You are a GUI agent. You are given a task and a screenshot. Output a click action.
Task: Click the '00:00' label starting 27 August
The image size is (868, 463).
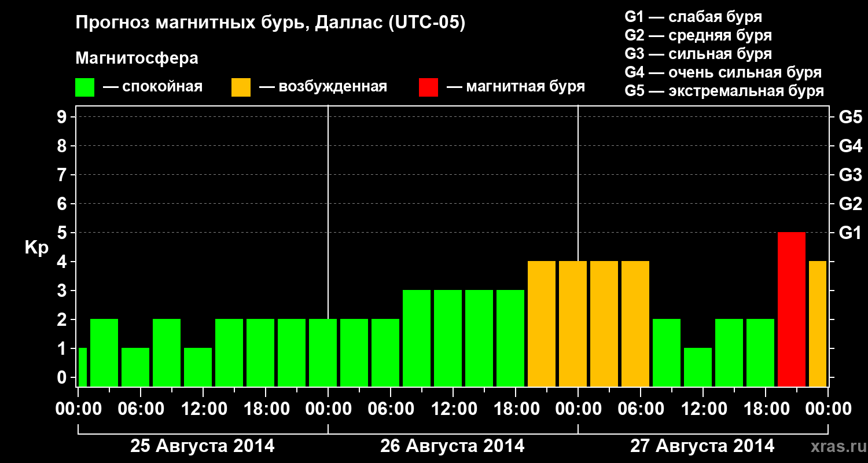click(x=578, y=409)
